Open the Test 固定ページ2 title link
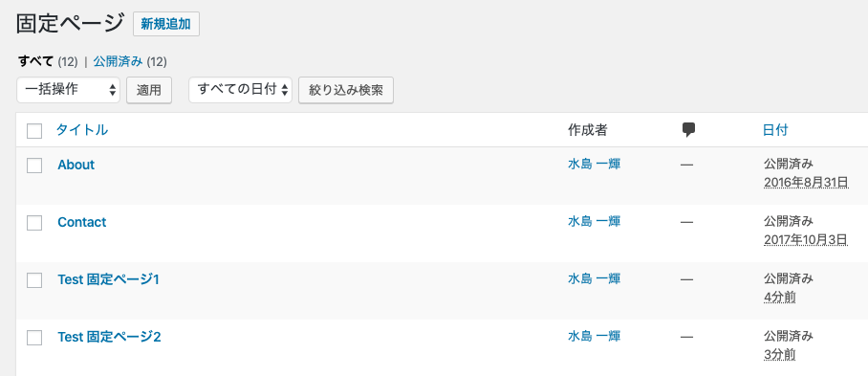Viewport: 868px width, 376px height. click(x=109, y=337)
